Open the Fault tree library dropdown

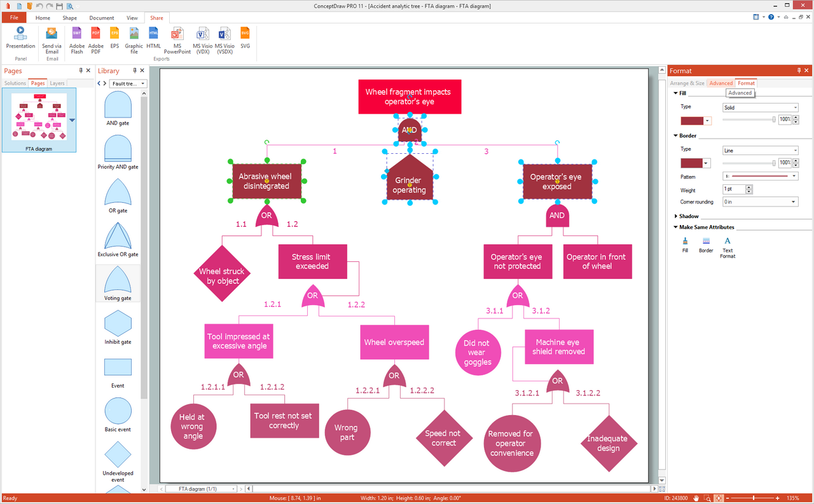point(128,83)
